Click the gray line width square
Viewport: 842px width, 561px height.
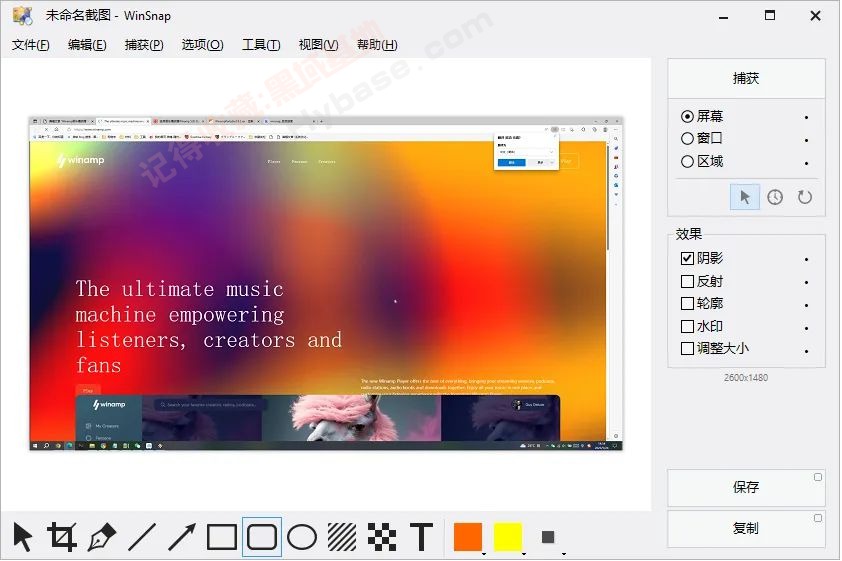(548, 537)
